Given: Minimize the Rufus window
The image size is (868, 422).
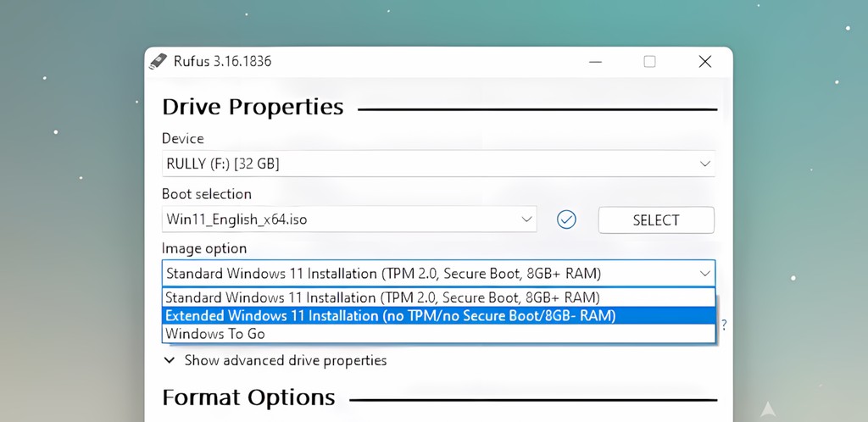Looking at the screenshot, I should click(x=595, y=61).
